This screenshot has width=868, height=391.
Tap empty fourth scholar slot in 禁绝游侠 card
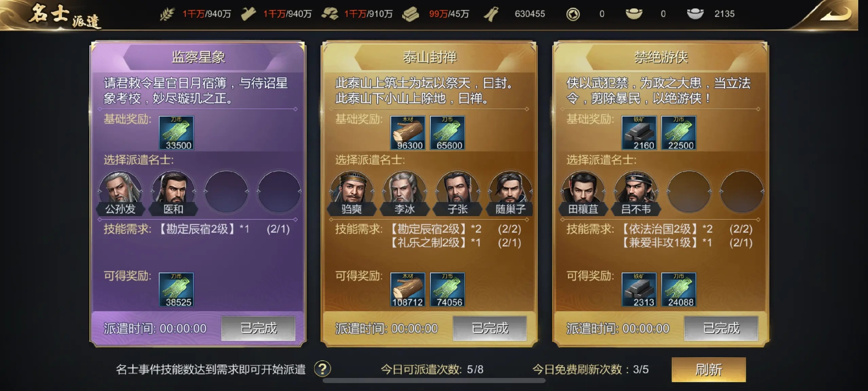741,191
